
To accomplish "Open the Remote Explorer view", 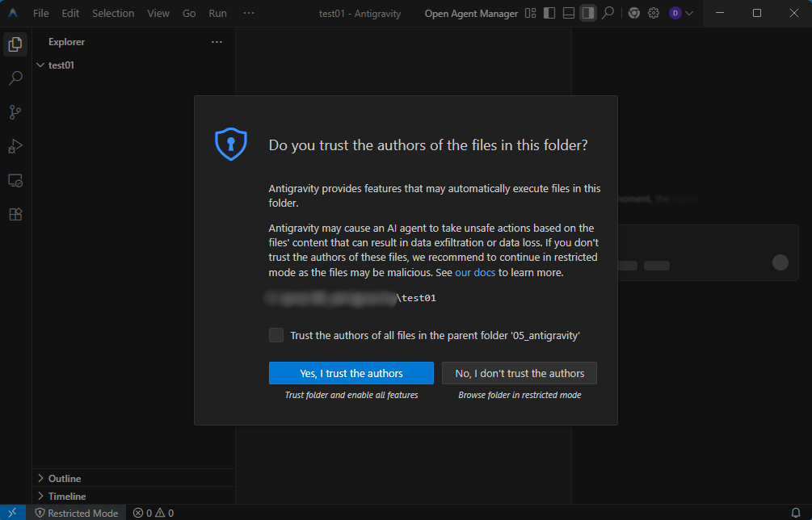I will (x=15, y=181).
